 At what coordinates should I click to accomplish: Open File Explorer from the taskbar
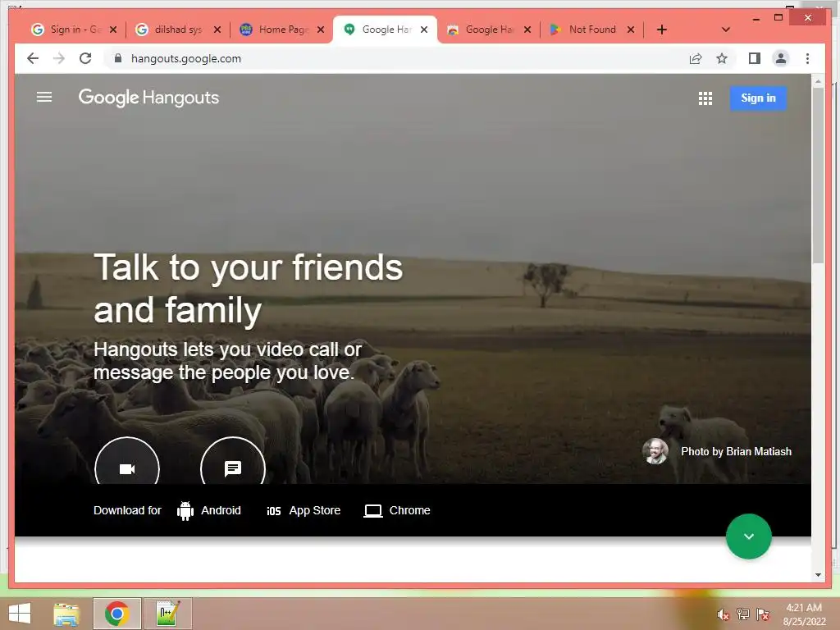coord(66,614)
